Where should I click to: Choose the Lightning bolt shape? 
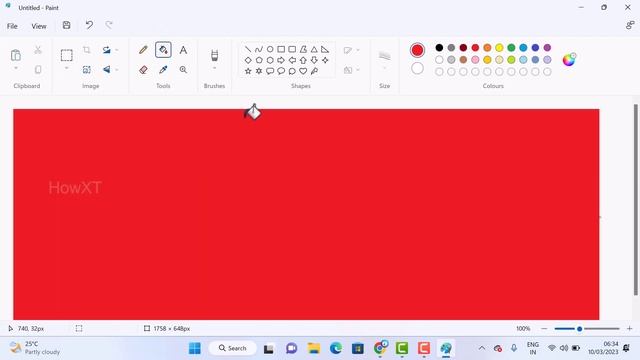(314, 71)
